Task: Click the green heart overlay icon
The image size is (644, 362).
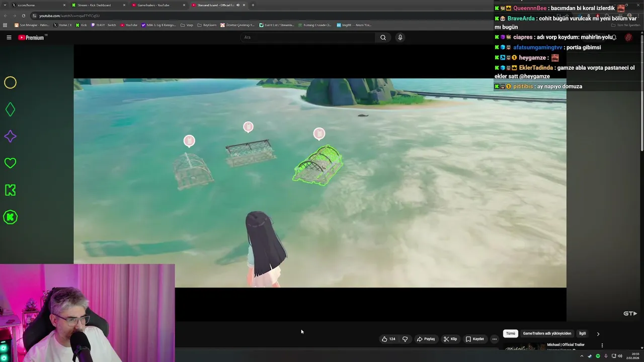Action: click(10, 163)
